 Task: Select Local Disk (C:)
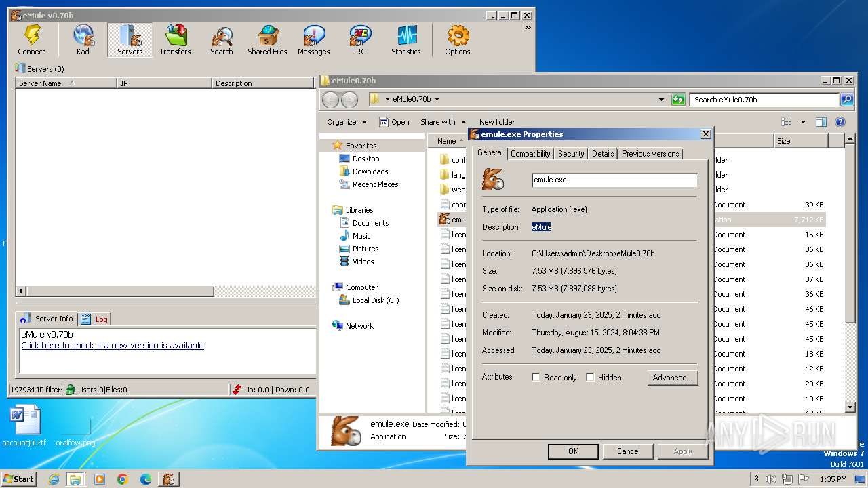(376, 300)
